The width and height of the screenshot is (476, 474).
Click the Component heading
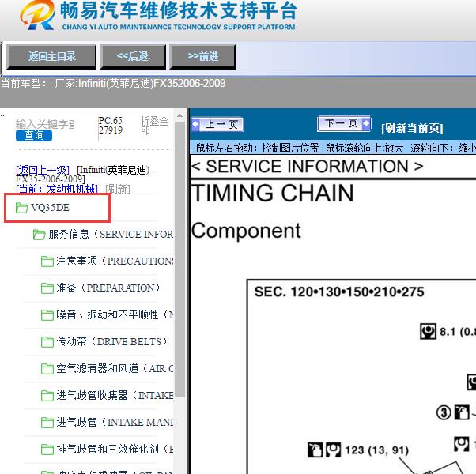(x=246, y=231)
